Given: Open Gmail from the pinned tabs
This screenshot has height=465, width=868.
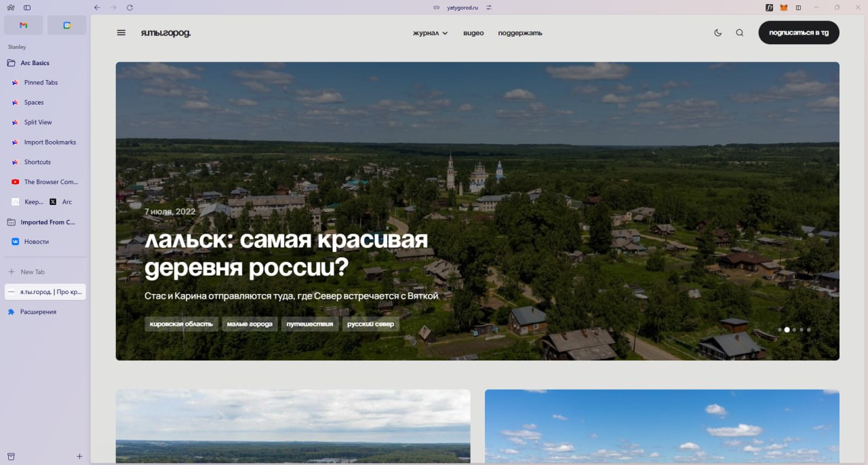Looking at the screenshot, I should [x=23, y=24].
